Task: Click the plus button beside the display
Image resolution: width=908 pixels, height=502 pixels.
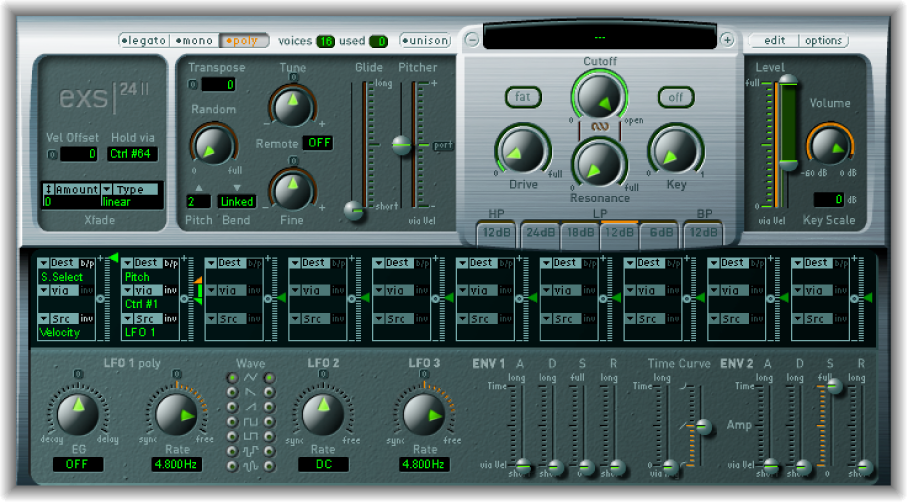Action: pyautogui.click(x=727, y=40)
